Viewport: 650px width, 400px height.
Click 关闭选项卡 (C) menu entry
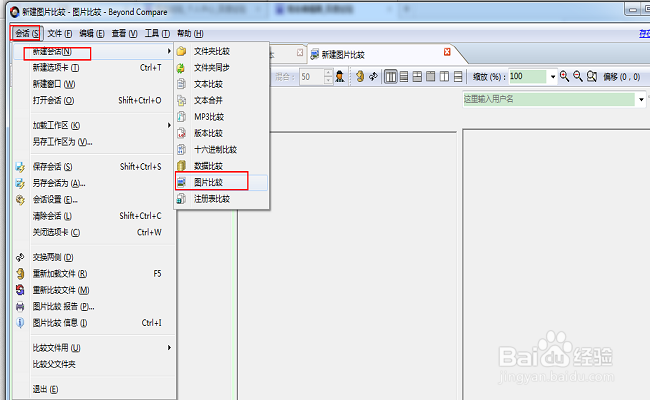click(x=93, y=233)
